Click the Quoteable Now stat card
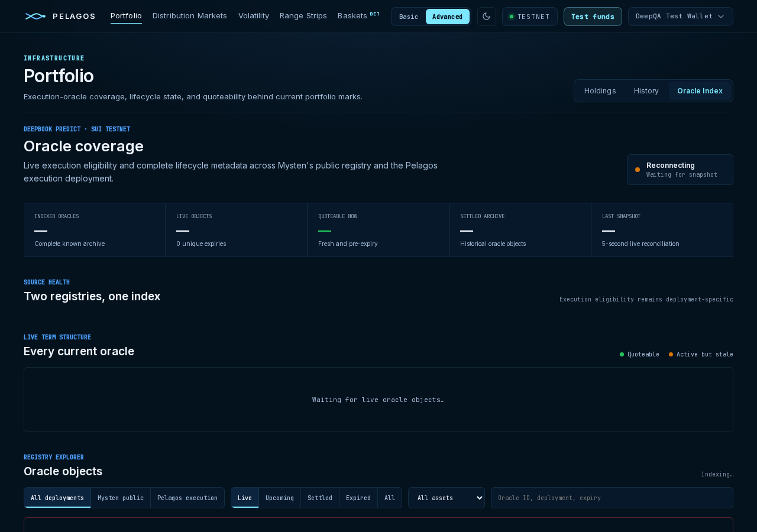This screenshot has height=532, width=757. pos(378,230)
